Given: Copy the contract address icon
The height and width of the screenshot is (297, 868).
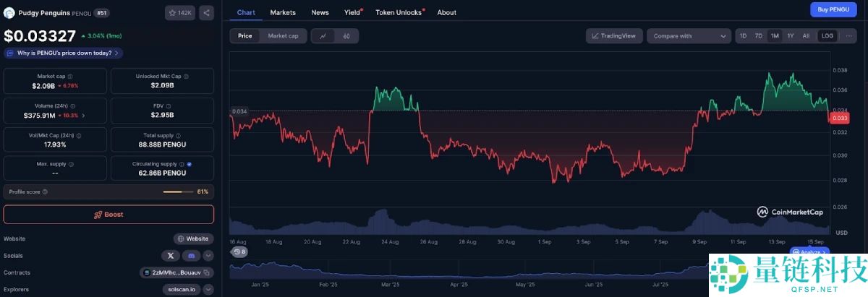Looking at the screenshot, I should click(206, 272).
